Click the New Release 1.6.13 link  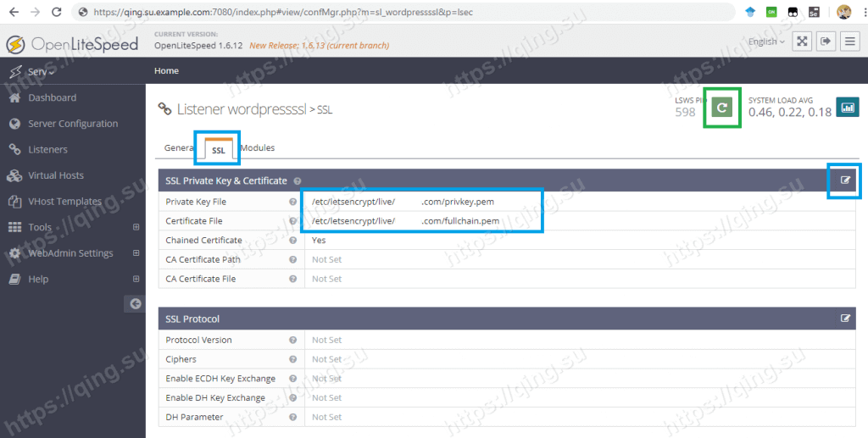coord(319,46)
